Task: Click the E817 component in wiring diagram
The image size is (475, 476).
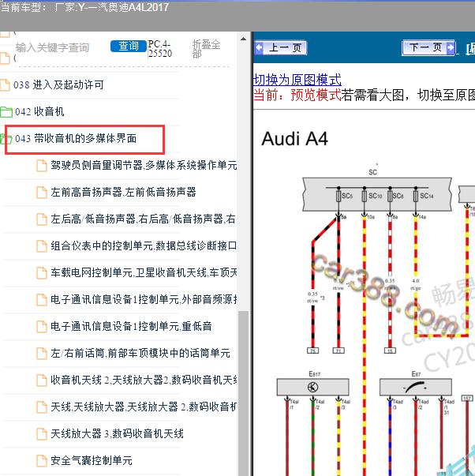Action: pyautogui.click(x=313, y=387)
